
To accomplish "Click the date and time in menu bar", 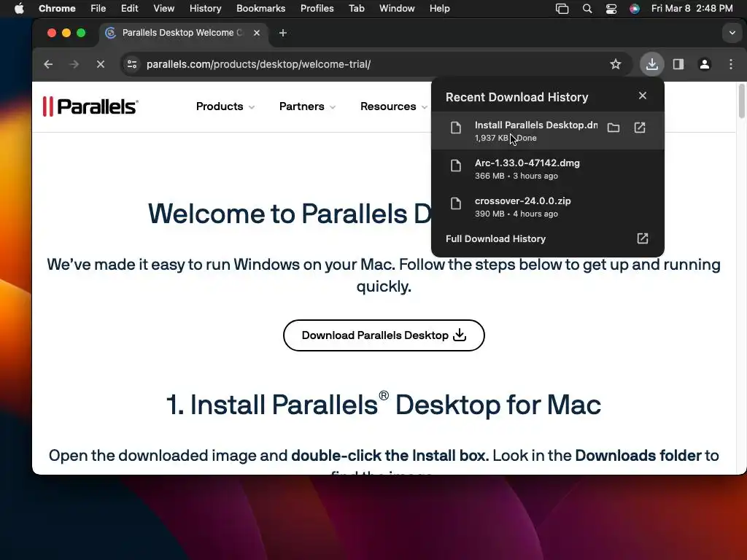I will [692, 9].
